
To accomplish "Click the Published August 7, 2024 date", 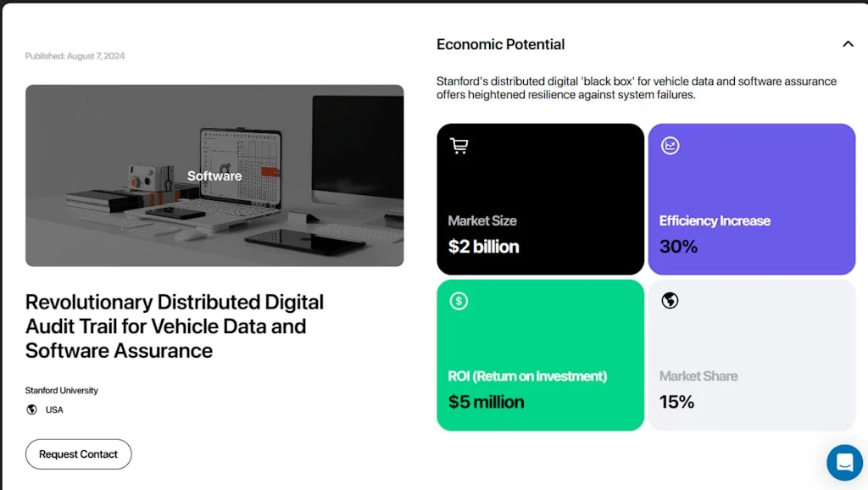I will tap(75, 56).
